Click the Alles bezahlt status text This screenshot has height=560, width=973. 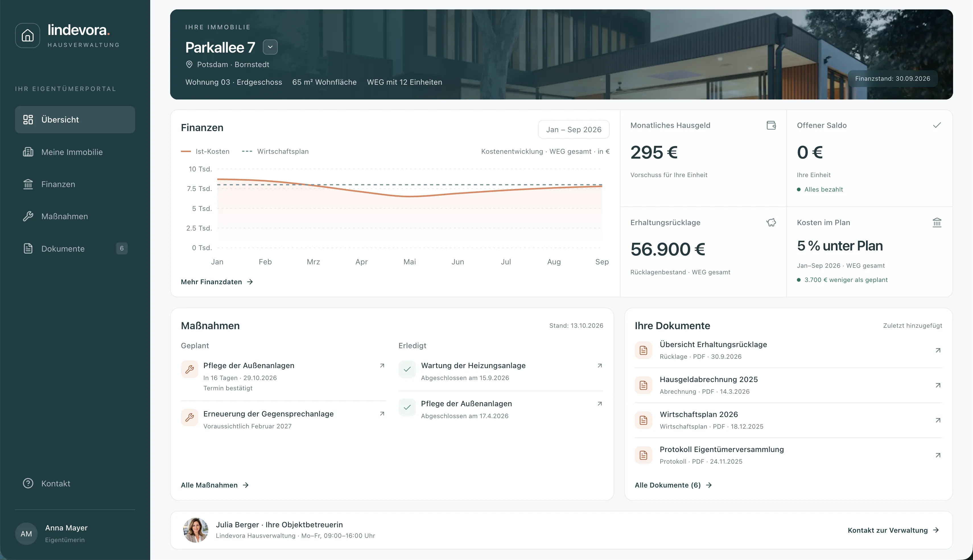pos(823,190)
